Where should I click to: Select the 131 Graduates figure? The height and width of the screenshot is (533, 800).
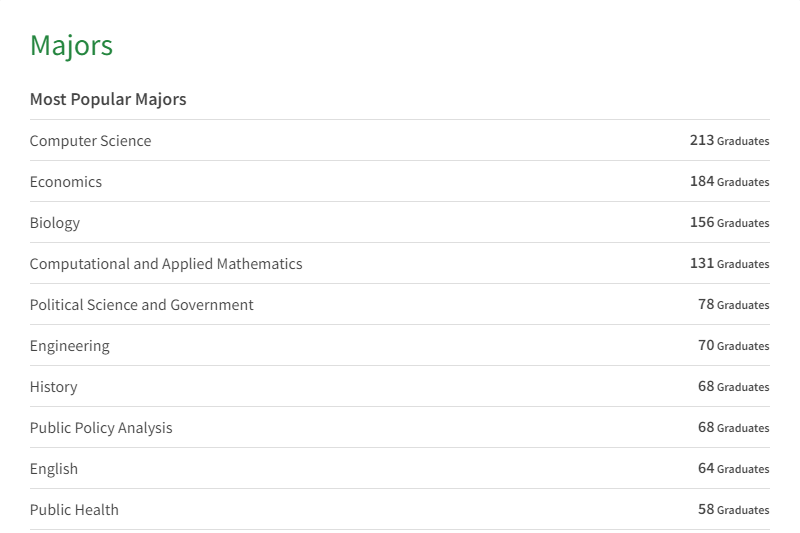[729, 264]
